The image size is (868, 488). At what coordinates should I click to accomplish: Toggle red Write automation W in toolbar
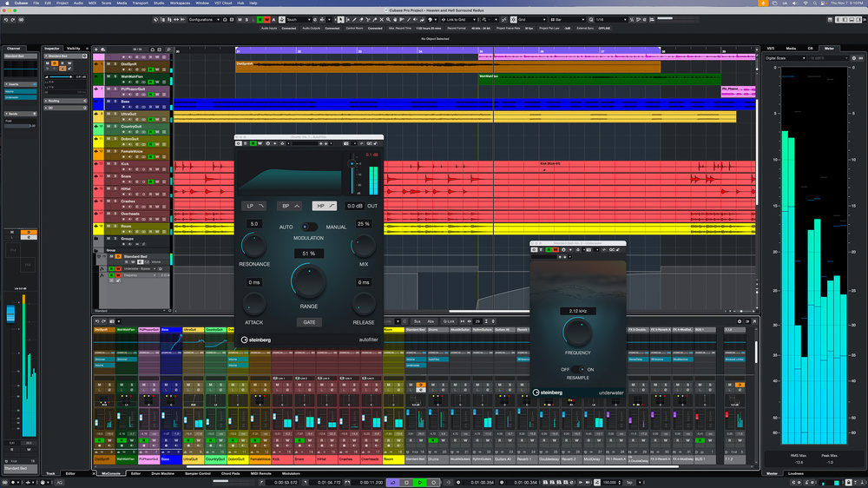pyautogui.click(x=266, y=19)
